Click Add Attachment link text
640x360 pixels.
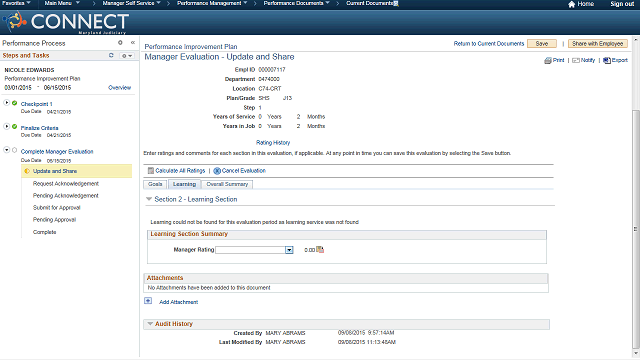coord(178,302)
